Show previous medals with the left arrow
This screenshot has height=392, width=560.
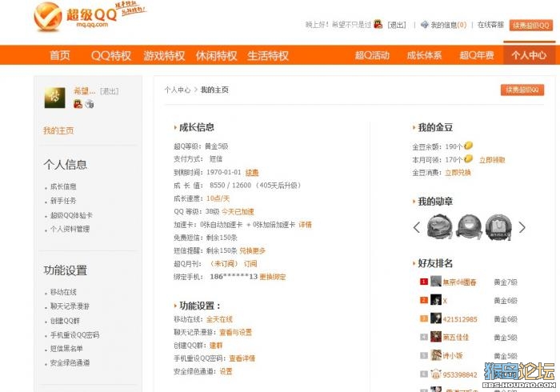pyautogui.click(x=417, y=227)
